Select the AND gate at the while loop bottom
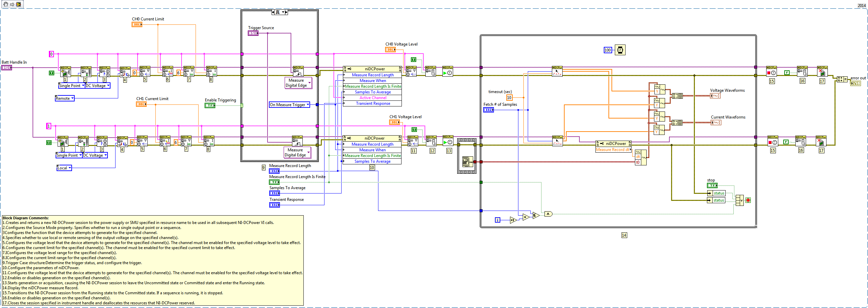Viewport: 868px width, 308px height. tap(548, 214)
